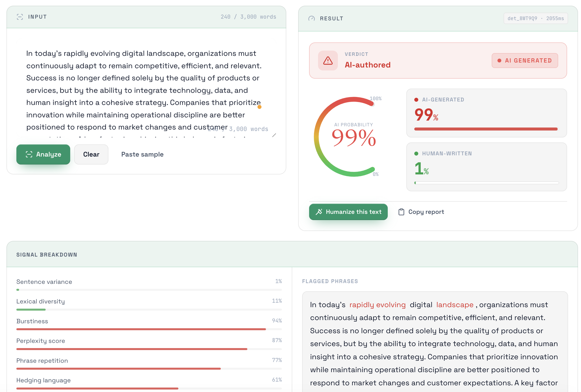Click the clipboard icon next to Copy report
The height and width of the screenshot is (392, 581).
(x=401, y=212)
